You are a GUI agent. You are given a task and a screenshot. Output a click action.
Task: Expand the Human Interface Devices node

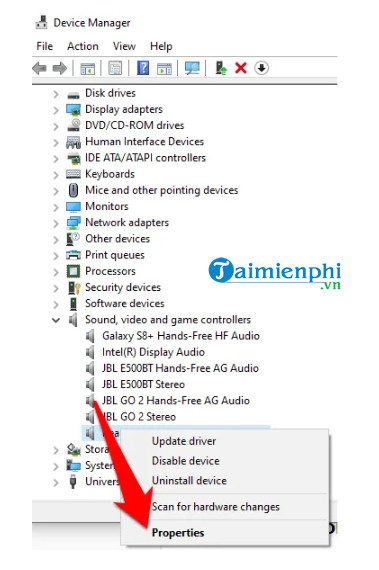(56, 142)
